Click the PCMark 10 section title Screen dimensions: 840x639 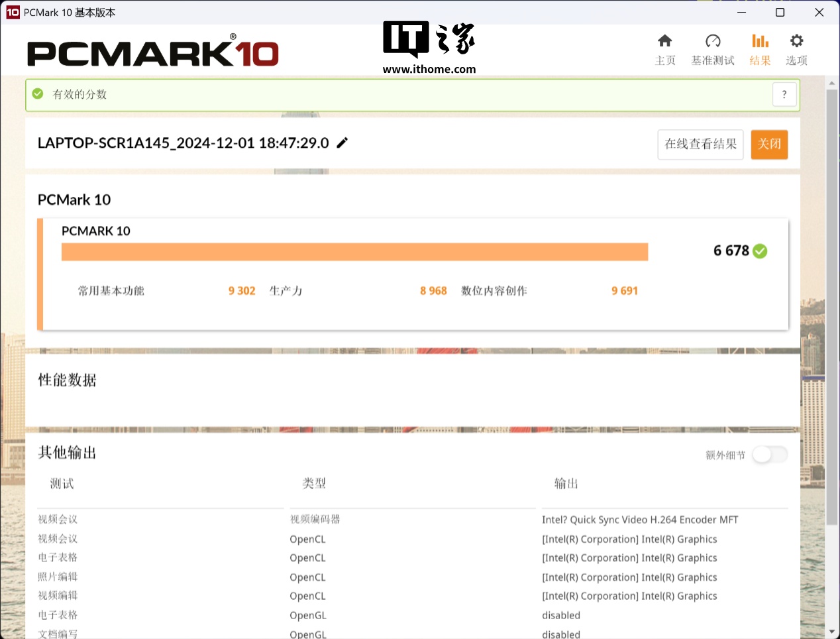coord(74,200)
